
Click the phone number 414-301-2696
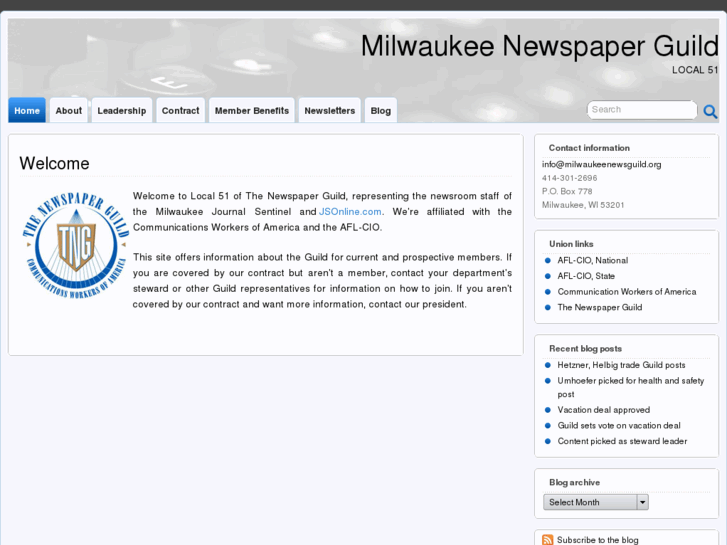pos(569,178)
